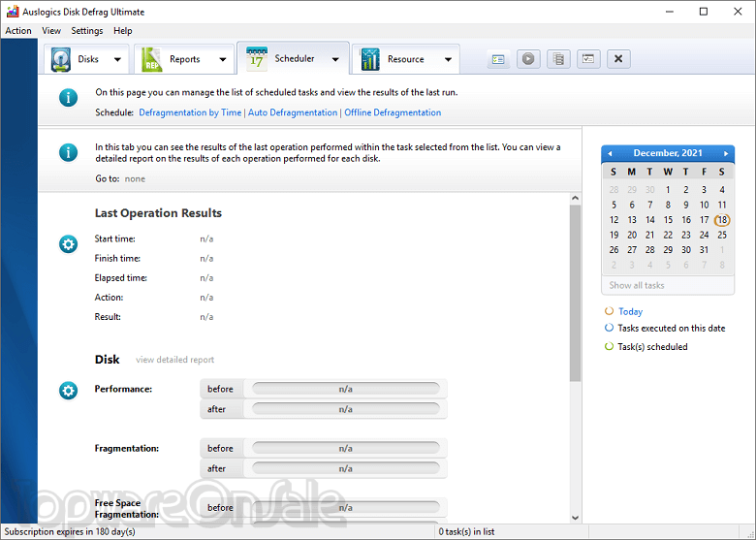Open Auto Defragmentation schedule link
This screenshot has width=756, height=540.
coord(293,112)
